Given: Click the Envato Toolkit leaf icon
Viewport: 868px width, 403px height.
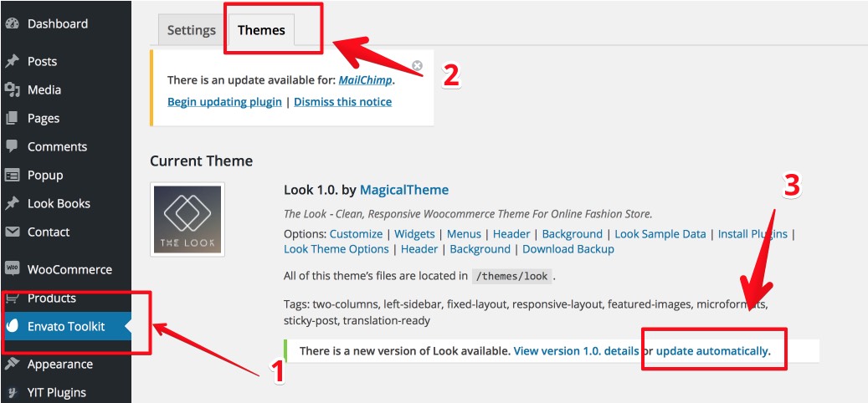Looking at the screenshot, I should [13, 326].
